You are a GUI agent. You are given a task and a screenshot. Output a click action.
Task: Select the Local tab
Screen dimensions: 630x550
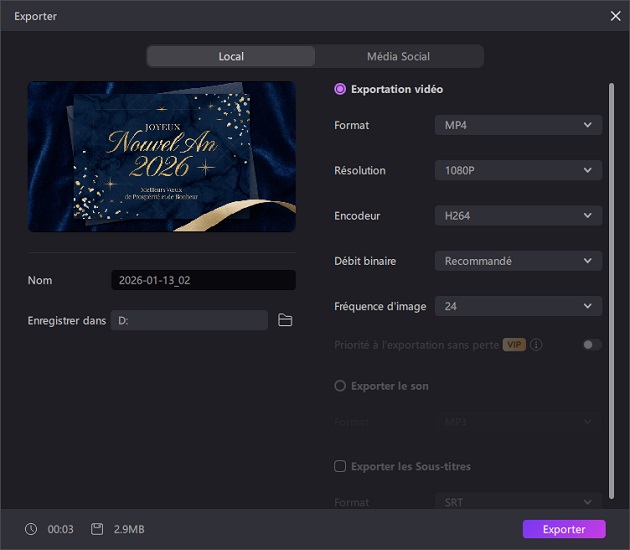[x=231, y=56]
